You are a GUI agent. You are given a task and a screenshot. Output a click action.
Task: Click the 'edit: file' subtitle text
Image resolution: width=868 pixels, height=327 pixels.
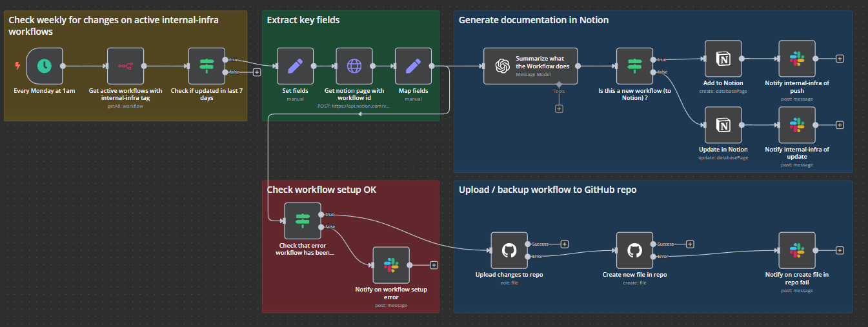pos(509,282)
